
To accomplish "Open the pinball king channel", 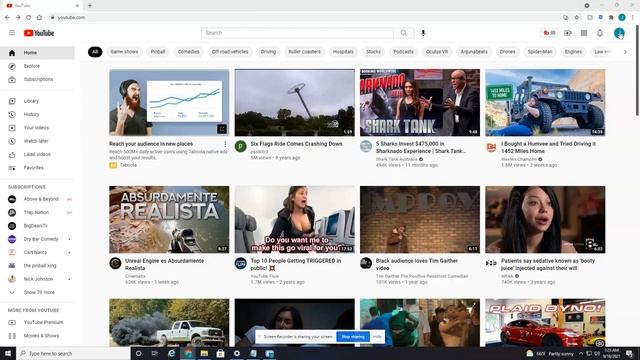I will coord(37,266).
